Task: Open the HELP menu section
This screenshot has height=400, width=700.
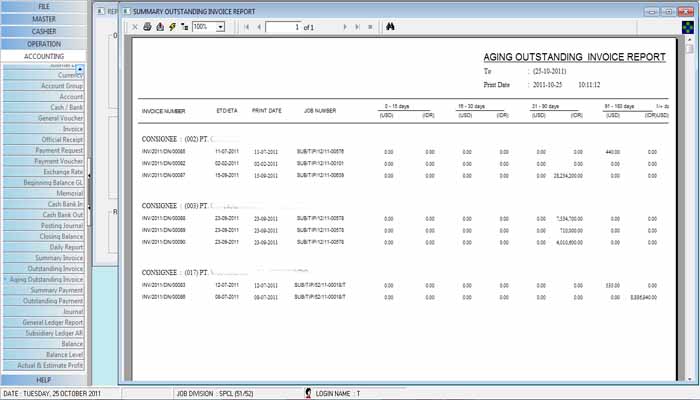Action: click(44, 380)
